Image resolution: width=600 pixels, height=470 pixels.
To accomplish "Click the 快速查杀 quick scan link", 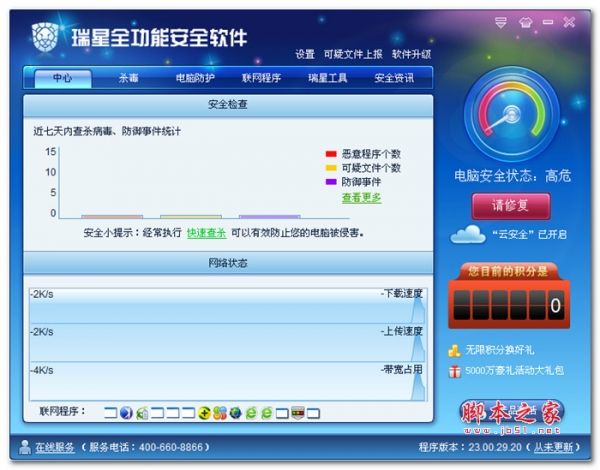I will point(206,233).
